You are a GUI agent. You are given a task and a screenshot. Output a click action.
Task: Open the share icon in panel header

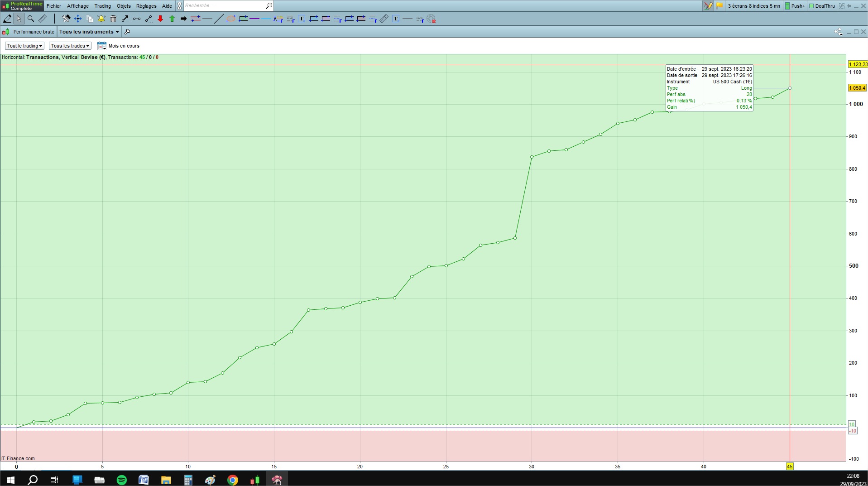[x=838, y=32]
